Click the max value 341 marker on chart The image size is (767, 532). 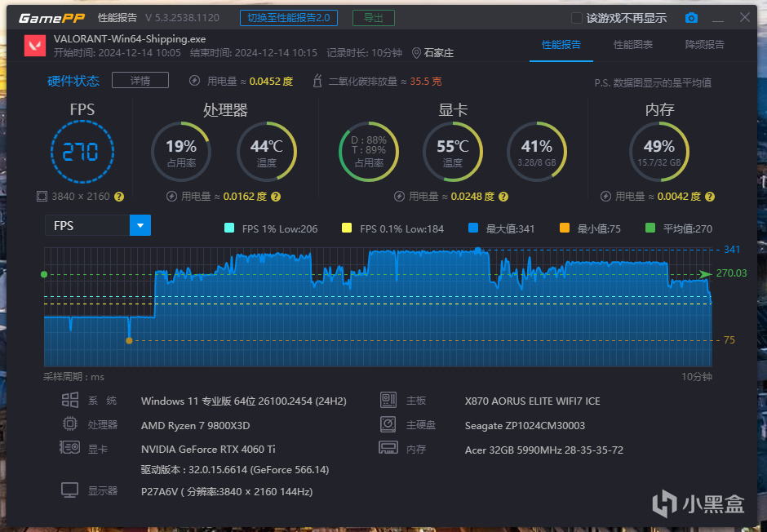click(478, 250)
